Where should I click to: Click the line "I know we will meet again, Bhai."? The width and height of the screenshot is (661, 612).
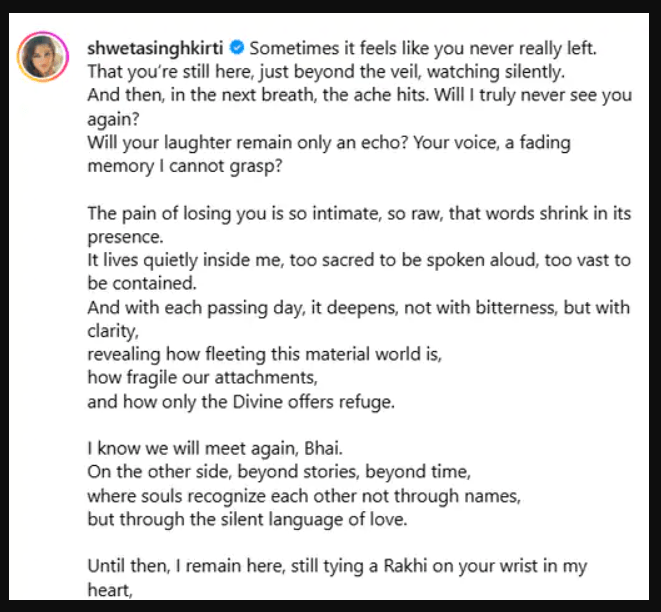219,450
